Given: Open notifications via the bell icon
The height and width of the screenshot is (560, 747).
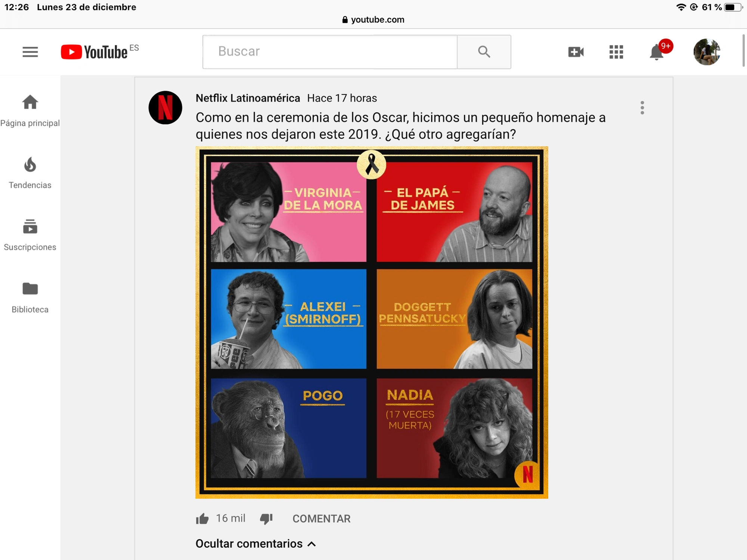Looking at the screenshot, I should pyautogui.click(x=657, y=52).
